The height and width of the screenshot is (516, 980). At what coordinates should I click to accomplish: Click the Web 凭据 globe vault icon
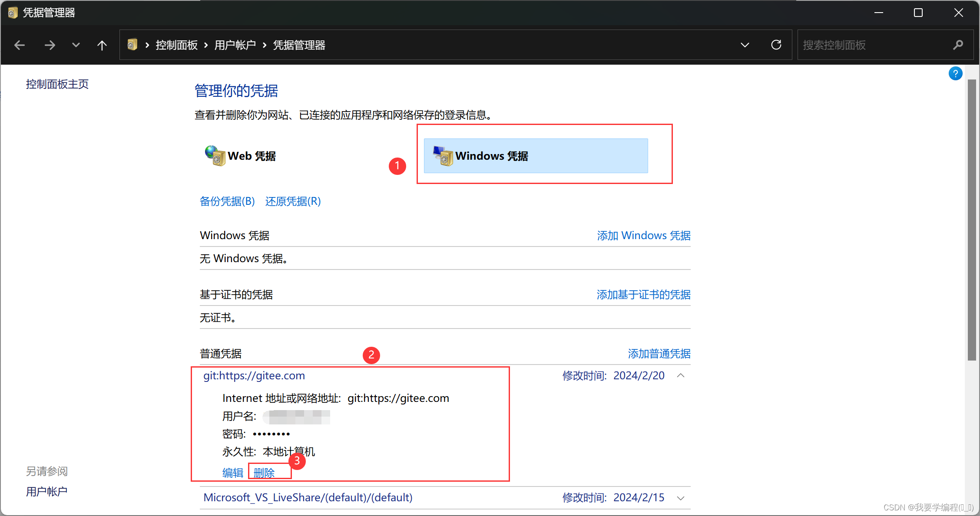[215, 156]
